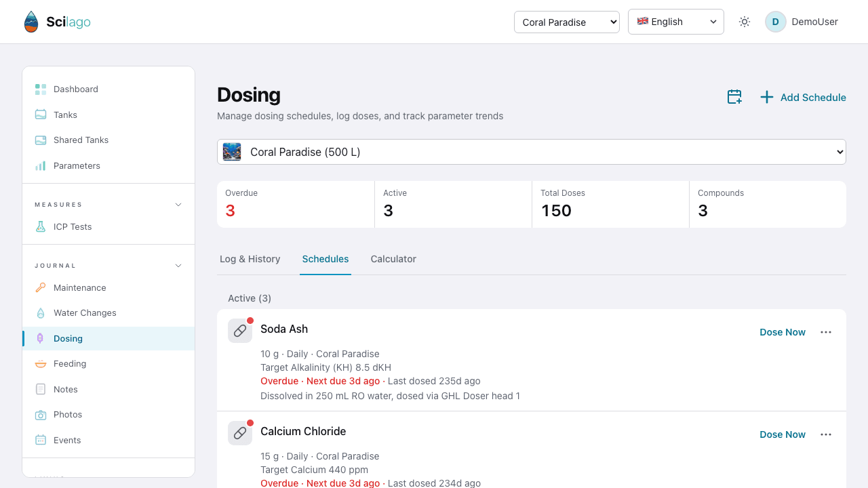Open the Coral Paradise (500 L) tank selector

(x=532, y=152)
